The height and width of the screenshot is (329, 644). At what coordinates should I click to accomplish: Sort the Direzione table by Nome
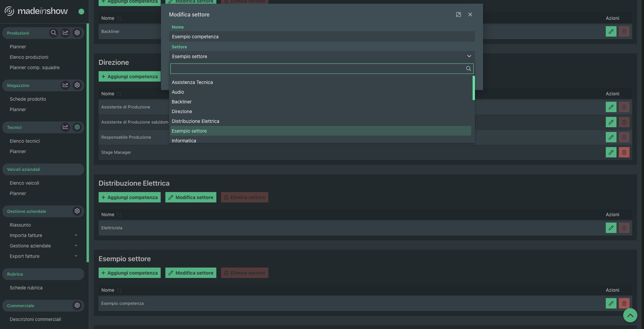click(119, 94)
